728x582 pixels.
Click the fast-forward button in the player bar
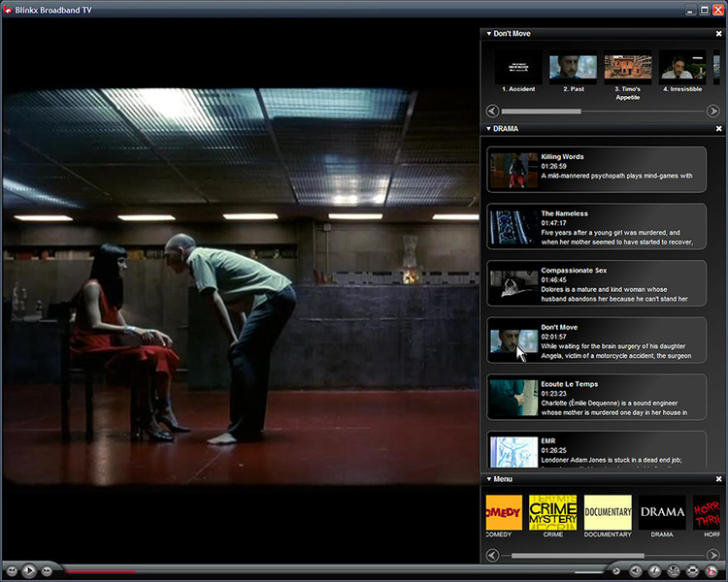pyautogui.click(x=47, y=571)
